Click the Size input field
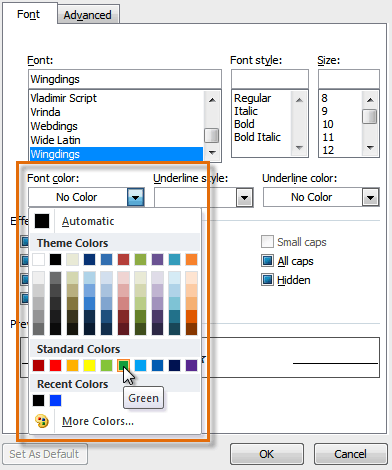This screenshot has width=392, height=470. coord(349,79)
